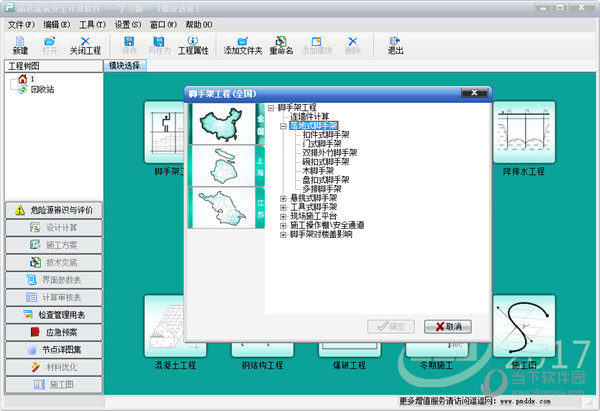The width and height of the screenshot is (600, 411).
Task: Select the 江苏 map thumbnail
Action: pyautogui.click(x=226, y=208)
